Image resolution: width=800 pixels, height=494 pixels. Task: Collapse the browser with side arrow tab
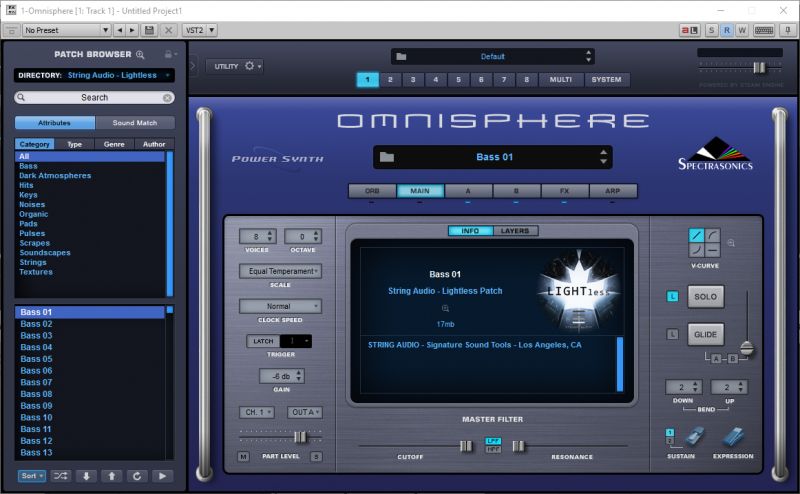(193, 66)
